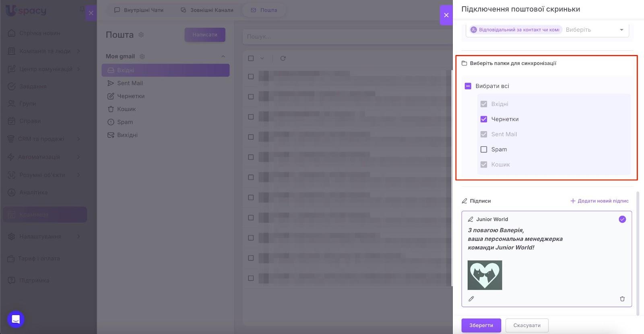The width and height of the screenshot is (644, 334).
Task: Open the support chat widget
Action: [16, 320]
